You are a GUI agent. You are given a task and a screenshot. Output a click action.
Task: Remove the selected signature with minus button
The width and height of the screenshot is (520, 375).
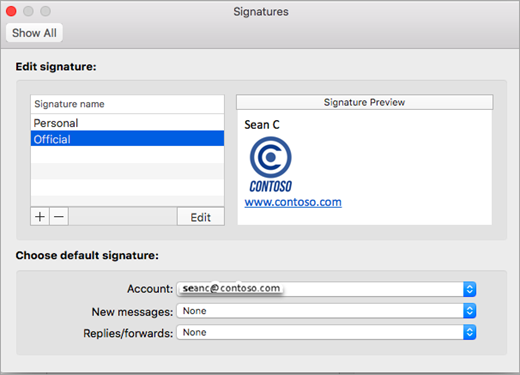(59, 217)
